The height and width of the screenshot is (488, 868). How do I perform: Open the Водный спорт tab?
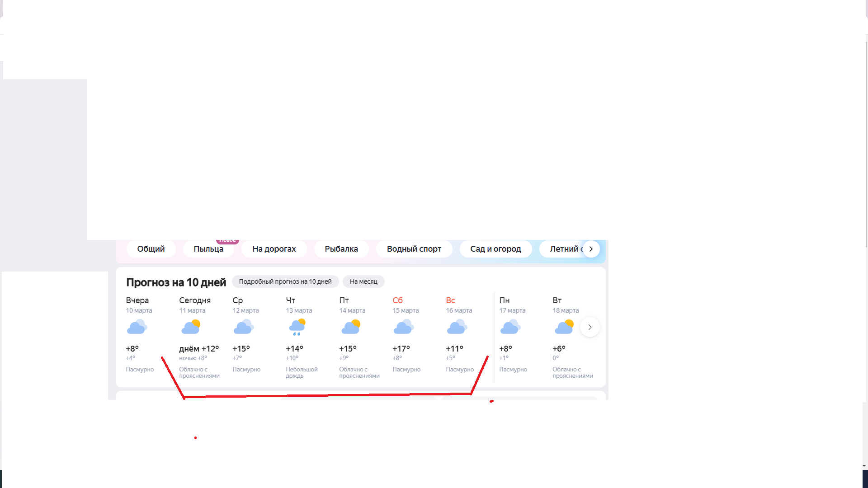(x=414, y=249)
